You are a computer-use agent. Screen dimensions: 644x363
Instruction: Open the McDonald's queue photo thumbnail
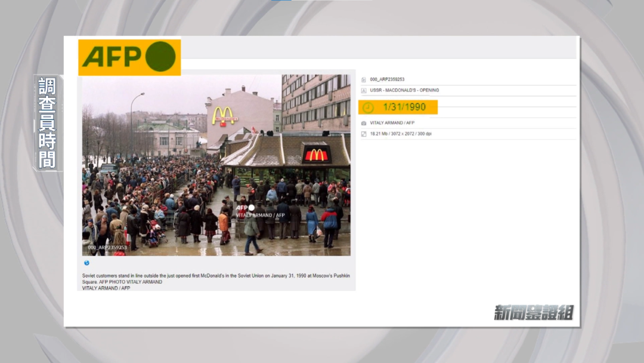[x=216, y=165]
